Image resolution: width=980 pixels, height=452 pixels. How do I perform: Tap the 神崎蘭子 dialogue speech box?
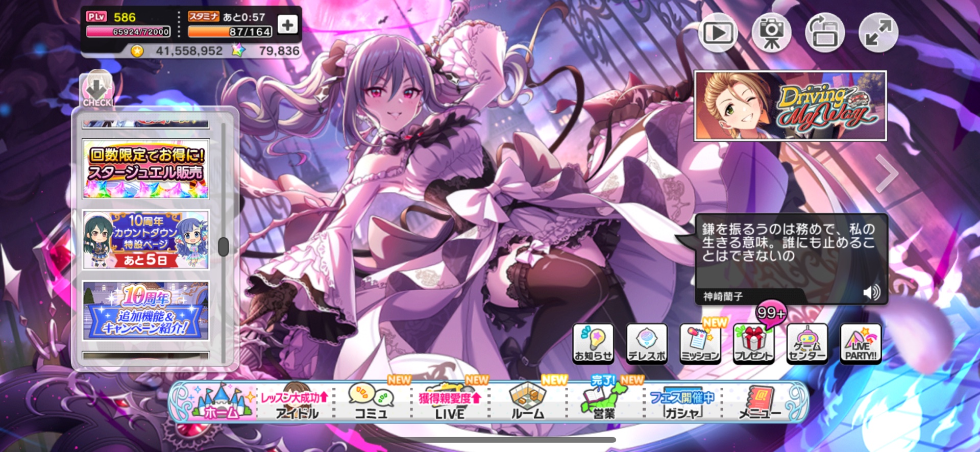pyautogui.click(x=791, y=259)
